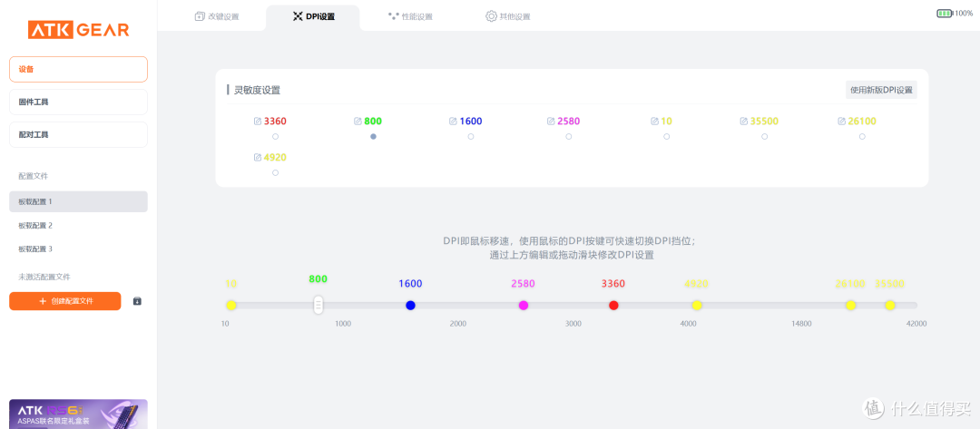The image size is (980, 429).
Task: Click the 4920 DPI value in settings card
Action: pos(276,158)
